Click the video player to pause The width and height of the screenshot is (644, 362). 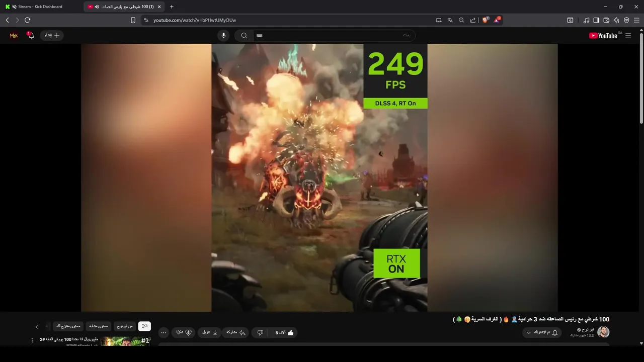pyautogui.click(x=319, y=177)
